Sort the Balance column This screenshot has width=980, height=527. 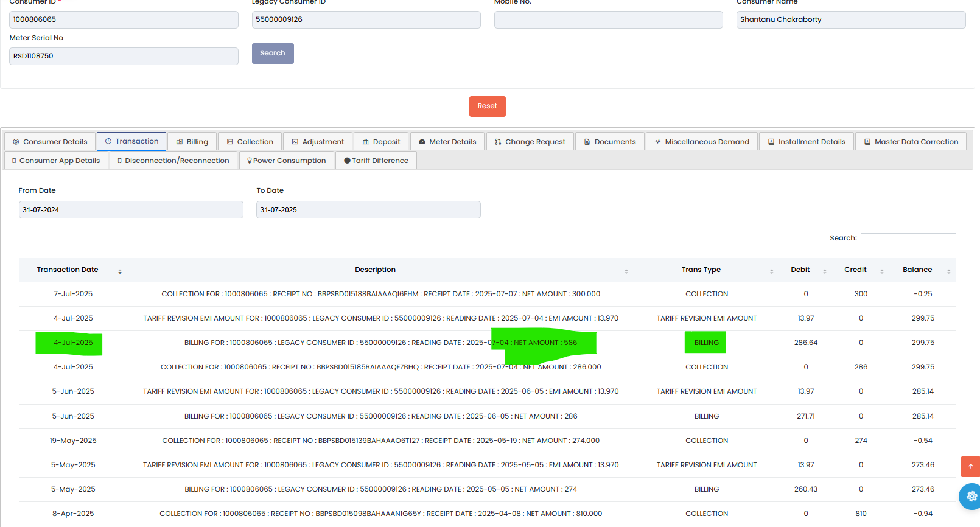(x=949, y=271)
